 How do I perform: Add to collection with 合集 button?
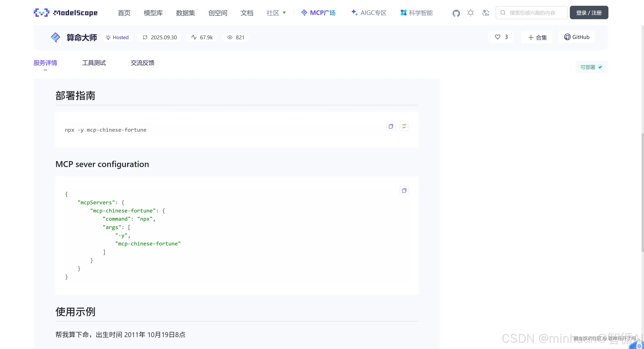[x=537, y=37]
